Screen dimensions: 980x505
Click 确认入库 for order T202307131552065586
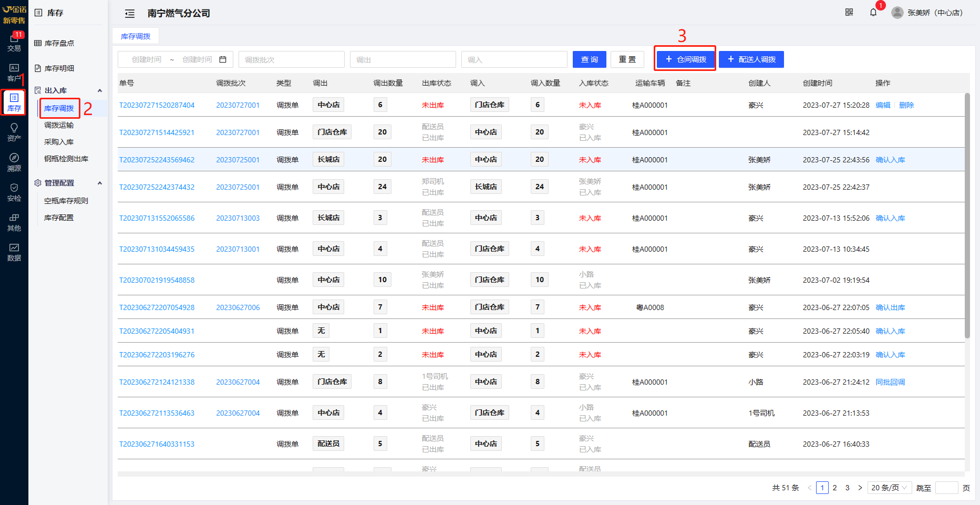[x=890, y=218]
